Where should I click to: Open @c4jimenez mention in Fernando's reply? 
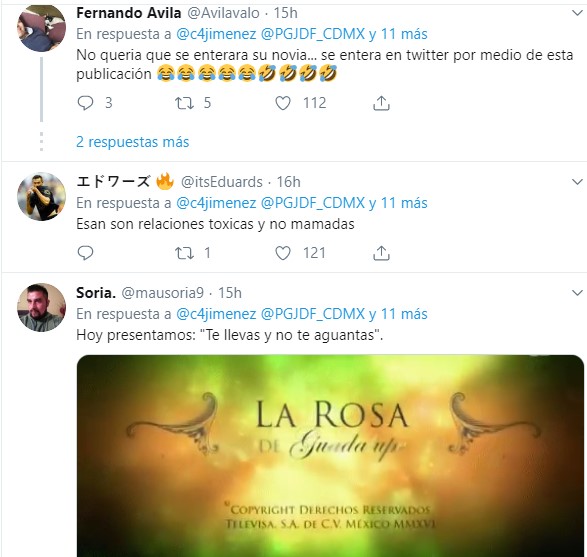point(216,34)
